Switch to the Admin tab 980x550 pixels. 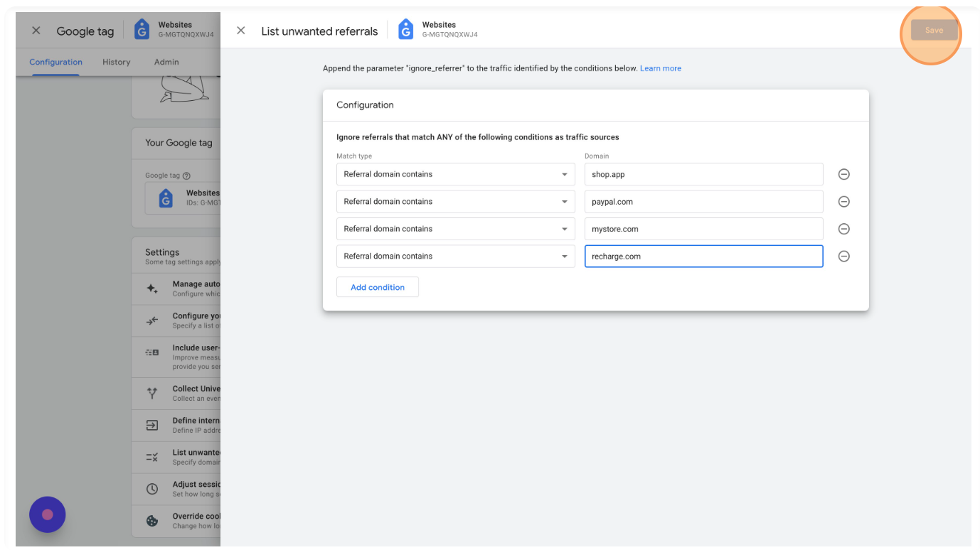(166, 62)
